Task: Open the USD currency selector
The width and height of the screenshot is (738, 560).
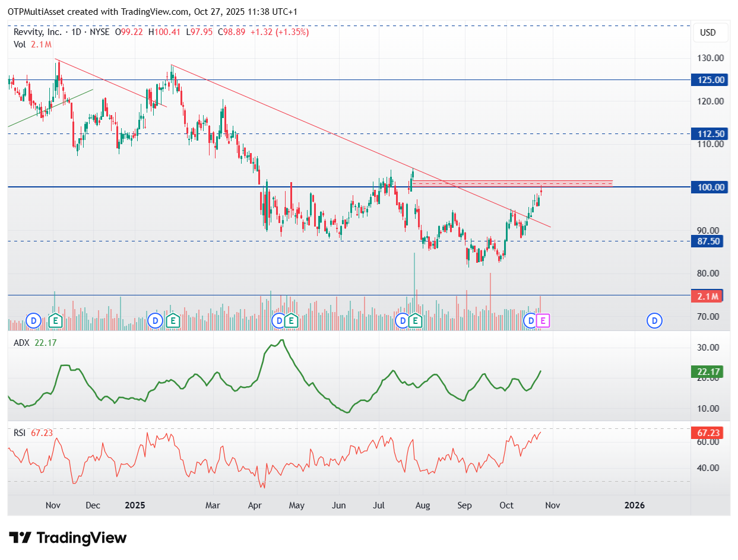Action: click(x=708, y=33)
